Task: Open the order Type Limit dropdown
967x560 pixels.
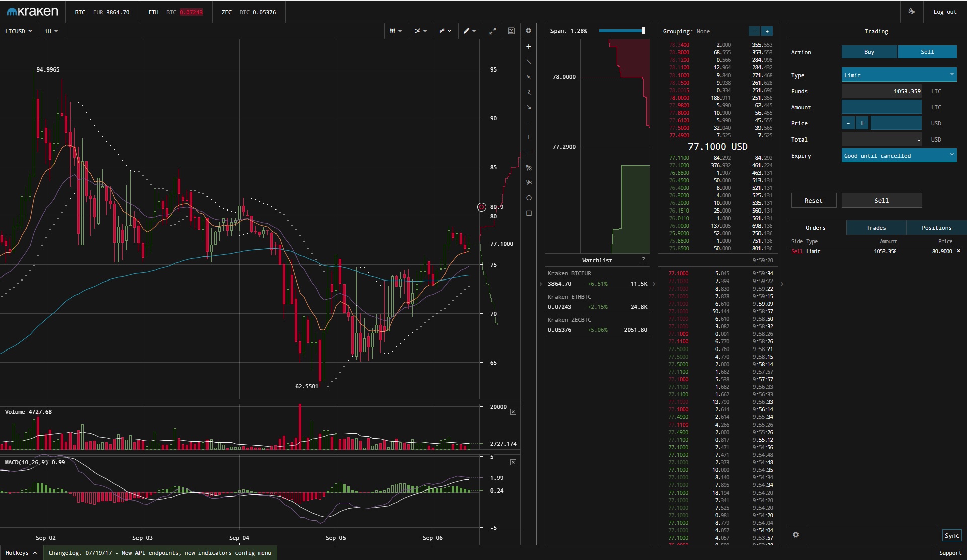Action: pyautogui.click(x=899, y=75)
